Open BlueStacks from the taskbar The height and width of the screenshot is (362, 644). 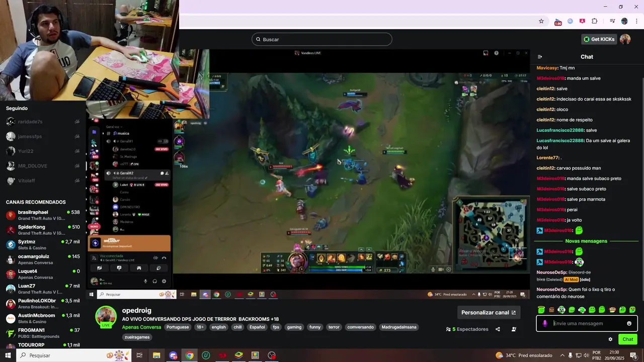coord(238,355)
